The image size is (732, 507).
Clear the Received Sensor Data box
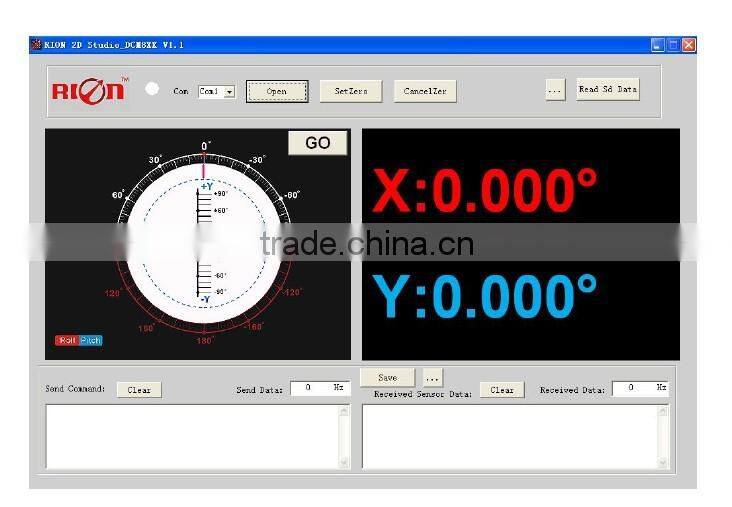pyautogui.click(x=502, y=390)
